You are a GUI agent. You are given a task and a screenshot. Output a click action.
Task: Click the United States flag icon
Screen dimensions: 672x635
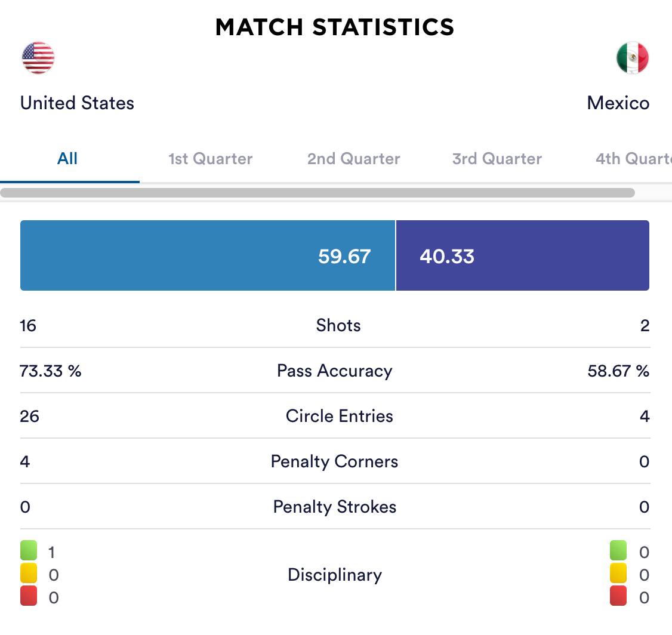tap(38, 58)
